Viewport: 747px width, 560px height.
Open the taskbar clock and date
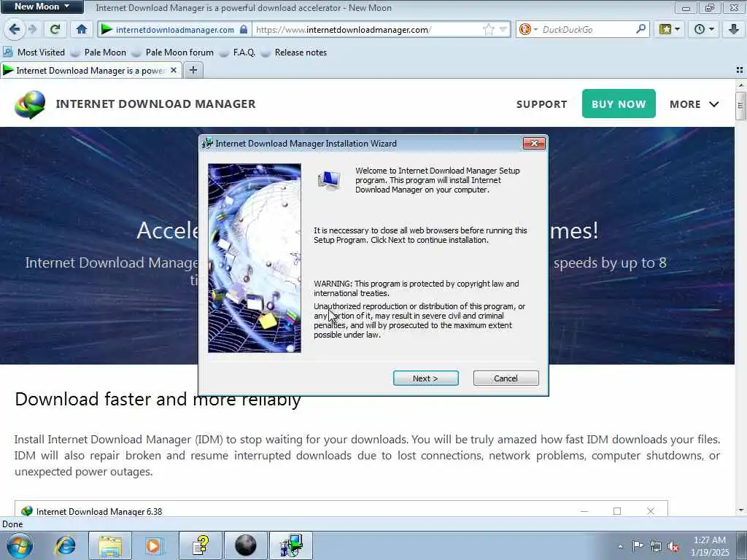click(709, 546)
